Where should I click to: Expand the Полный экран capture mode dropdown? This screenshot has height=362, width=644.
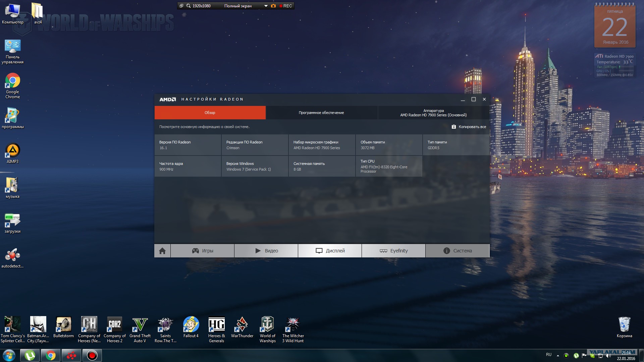[x=266, y=6]
